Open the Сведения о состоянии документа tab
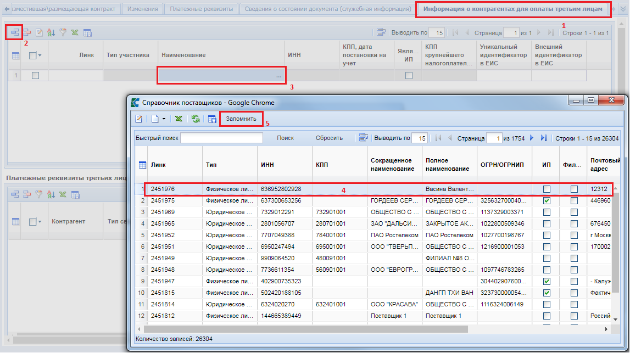630x364 pixels. [328, 9]
